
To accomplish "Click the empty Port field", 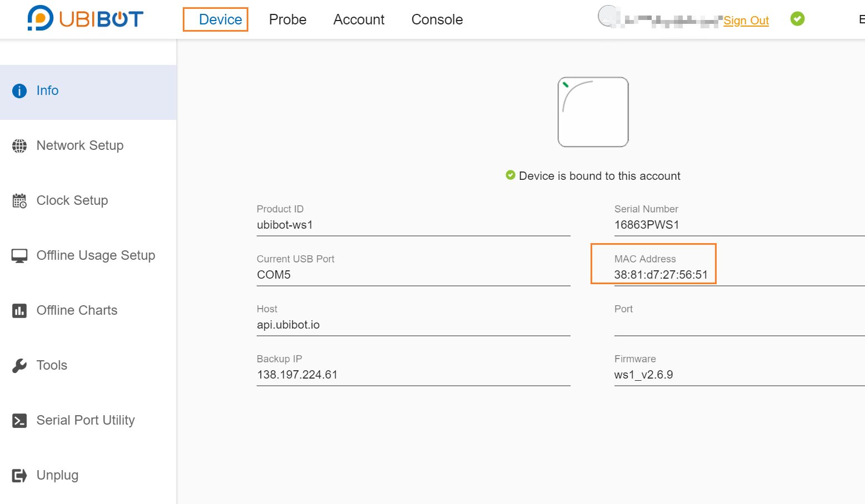I will point(739,325).
